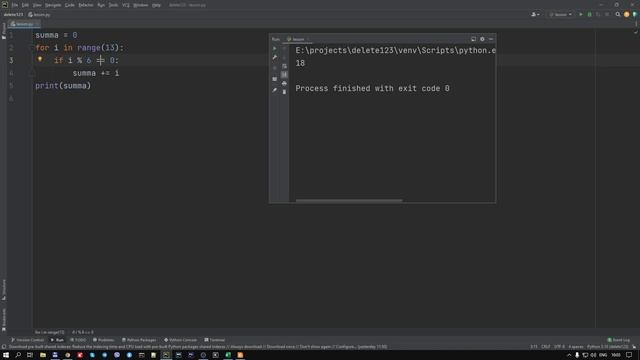
Task: Open the Event Log button
Action: [619, 340]
